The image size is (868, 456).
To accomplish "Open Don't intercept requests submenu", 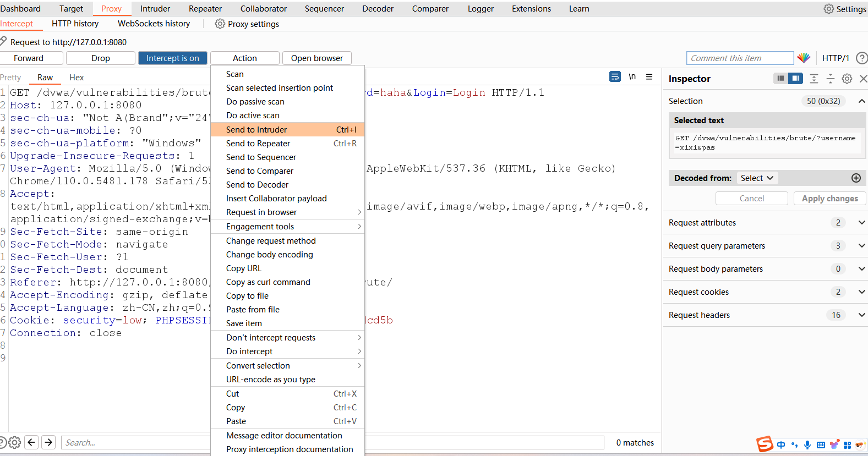I will [287, 337].
